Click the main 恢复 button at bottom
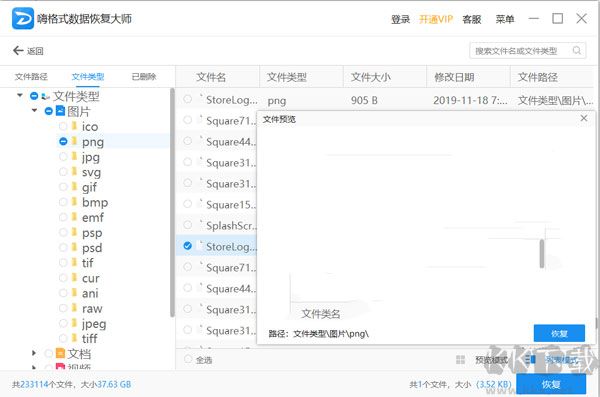Screen dimensions: 600x397 (551, 384)
